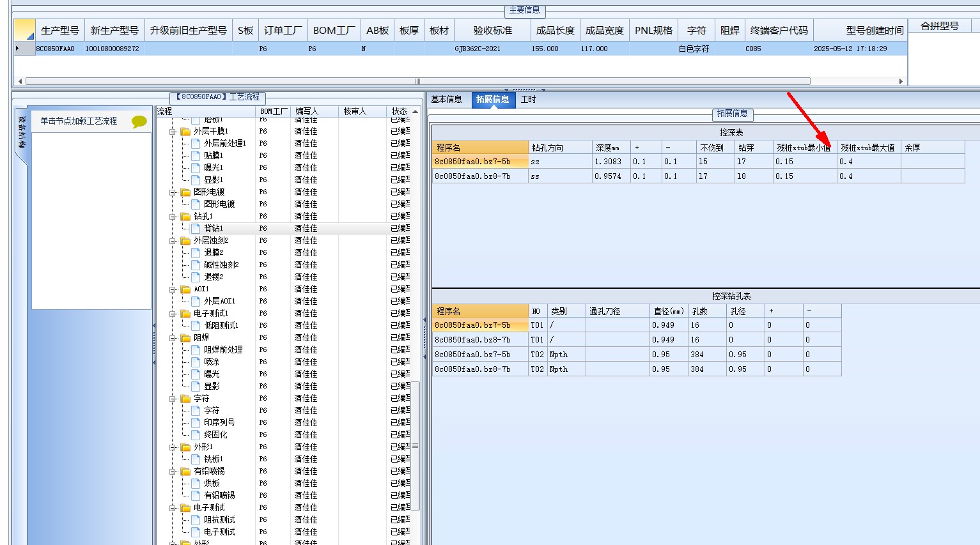The height and width of the screenshot is (545, 980).
Task: Click the 低阻测试1 document icon
Action: pos(196,325)
